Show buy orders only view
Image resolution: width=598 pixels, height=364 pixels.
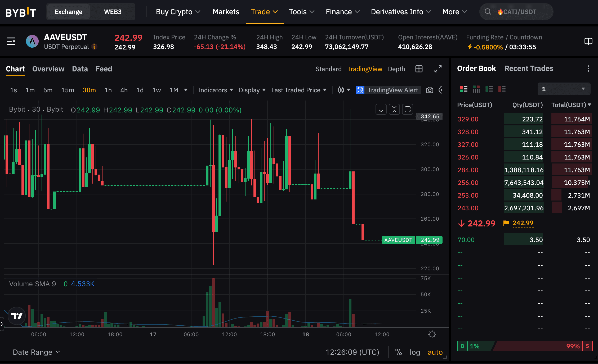tap(489, 89)
